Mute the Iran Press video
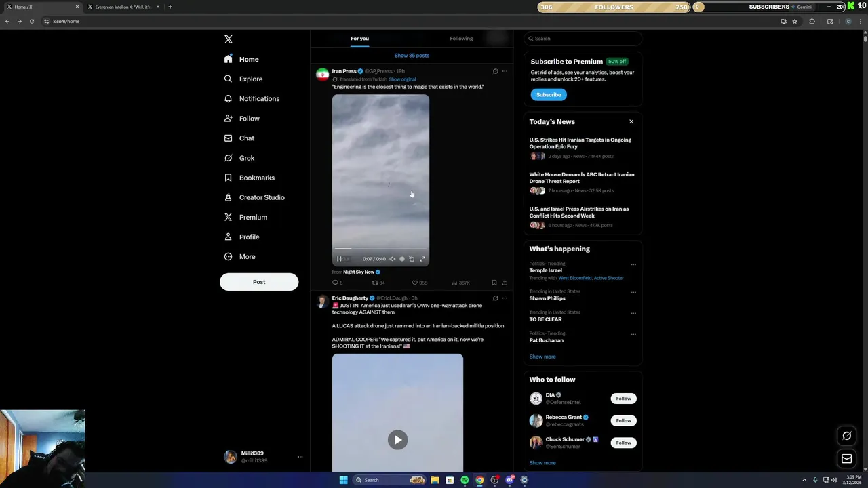 point(392,259)
